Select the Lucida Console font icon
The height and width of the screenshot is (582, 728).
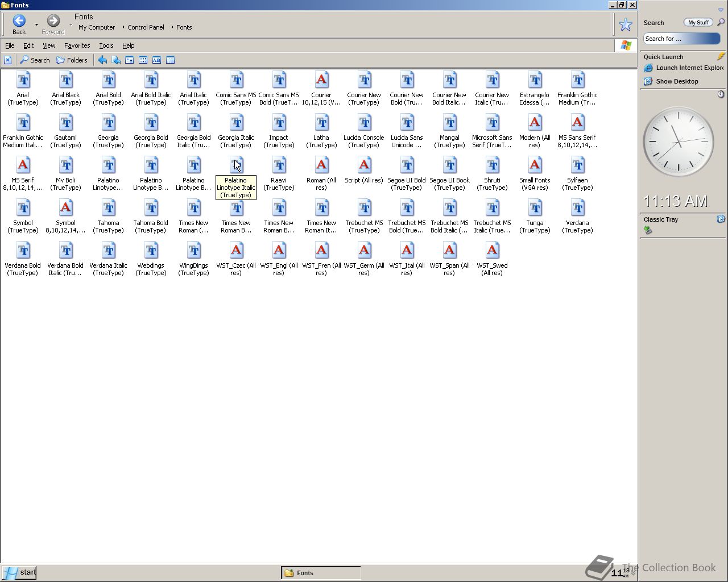click(x=364, y=123)
